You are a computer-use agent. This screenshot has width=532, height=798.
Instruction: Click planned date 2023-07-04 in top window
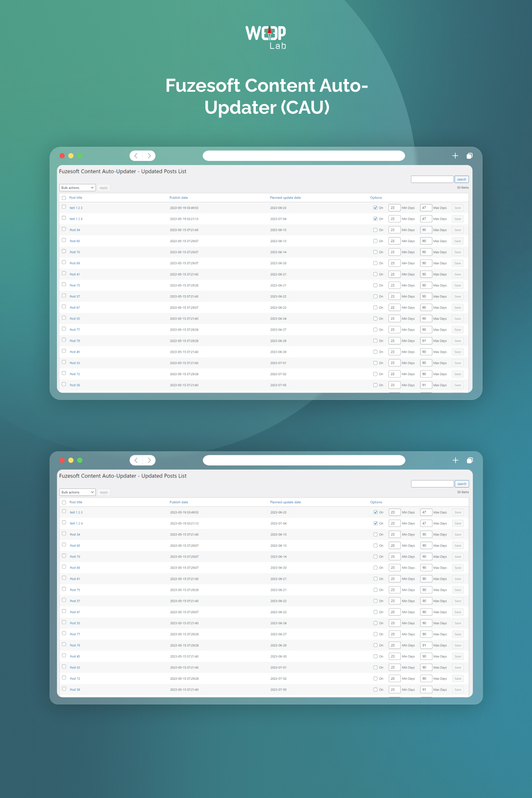click(x=278, y=219)
